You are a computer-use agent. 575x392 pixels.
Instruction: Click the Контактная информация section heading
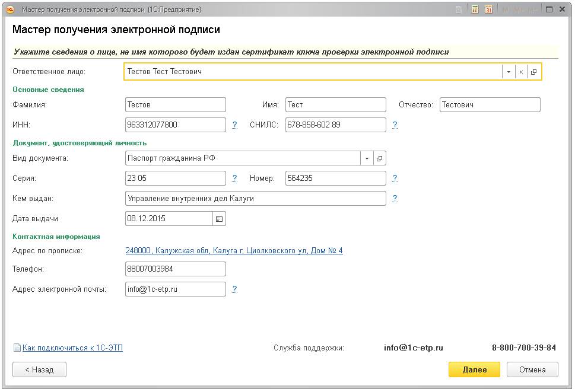pos(56,237)
